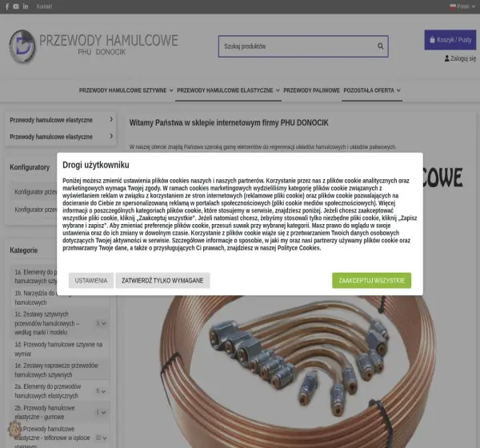Image resolution: width=480 pixels, height=448 pixels.
Task: Click Zaakceptuj wszystkie green button
Action: [371, 281]
